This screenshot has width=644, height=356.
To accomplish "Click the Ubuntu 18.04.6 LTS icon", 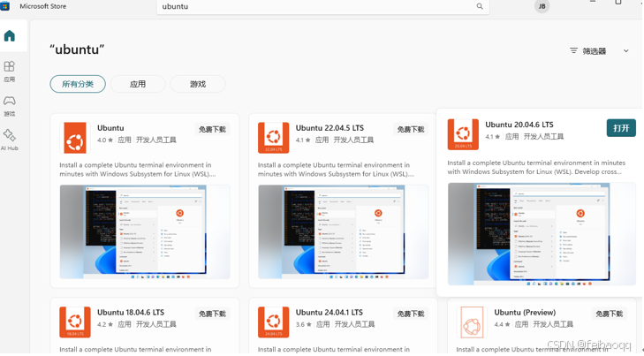I will click(75, 322).
